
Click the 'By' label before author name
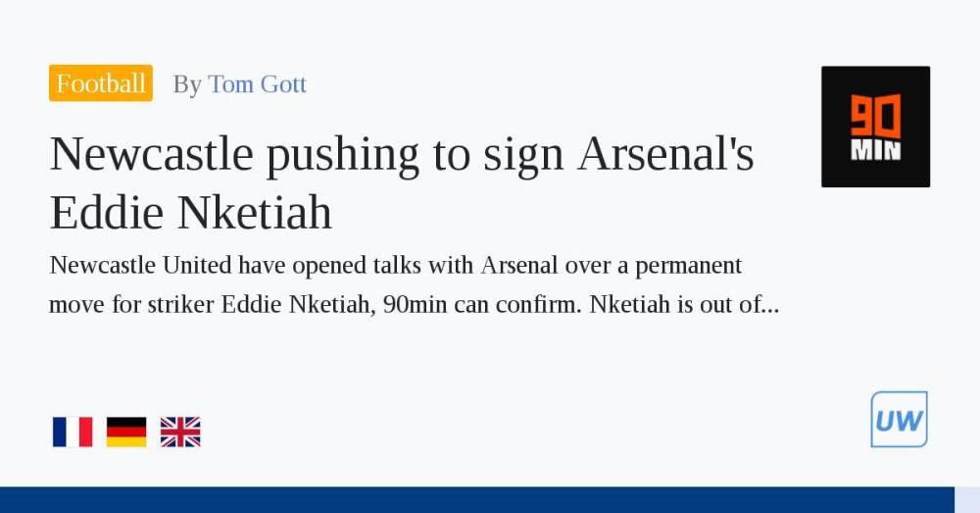187,84
